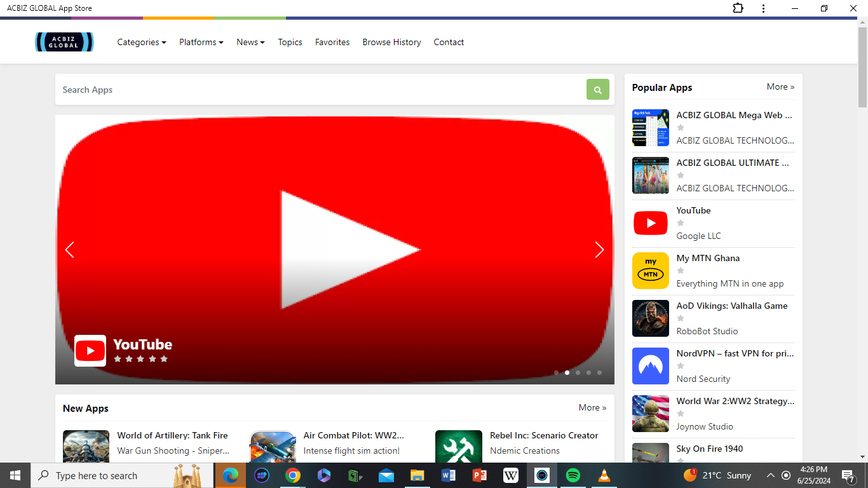Open VLC media player from the taskbar
The image size is (868, 488).
pos(604,475)
